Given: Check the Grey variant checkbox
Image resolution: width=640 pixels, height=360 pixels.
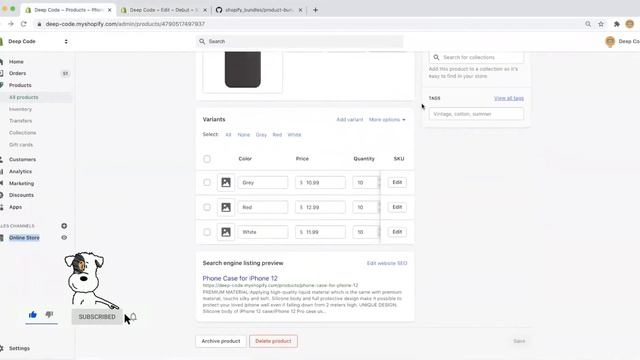Looking at the screenshot, I should (x=207, y=182).
